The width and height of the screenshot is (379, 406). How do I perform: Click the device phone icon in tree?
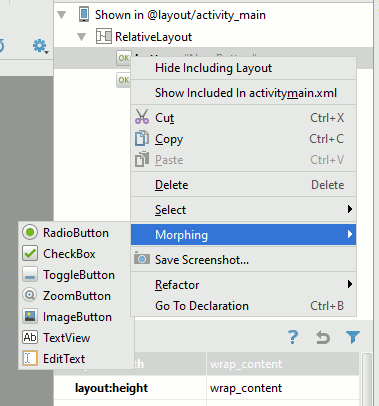pos(84,15)
